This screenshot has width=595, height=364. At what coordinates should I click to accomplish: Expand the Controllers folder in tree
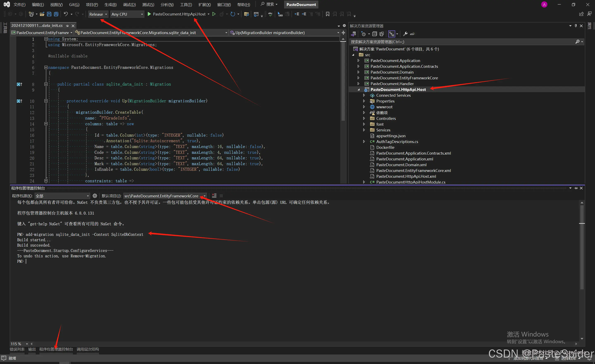coord(364,118)
